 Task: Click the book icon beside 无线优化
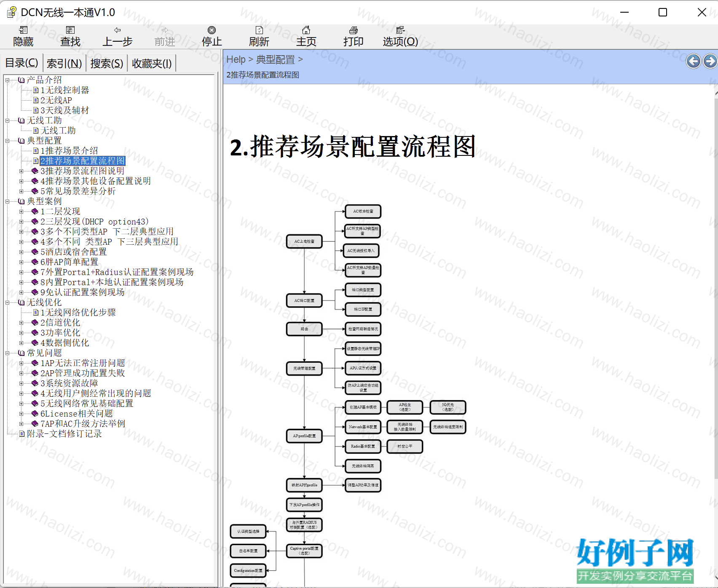(21, 302)
